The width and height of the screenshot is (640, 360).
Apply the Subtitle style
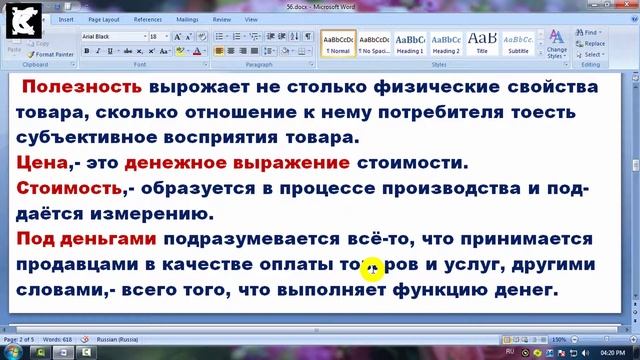pyautogui.click(x=518, y=43)
